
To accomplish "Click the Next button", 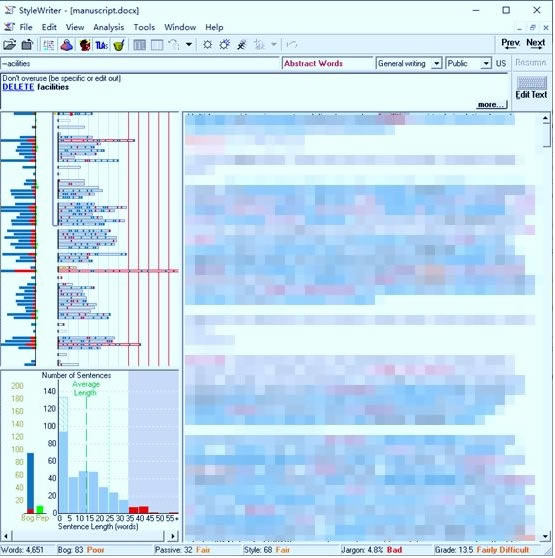I will [x=535, y=44].
